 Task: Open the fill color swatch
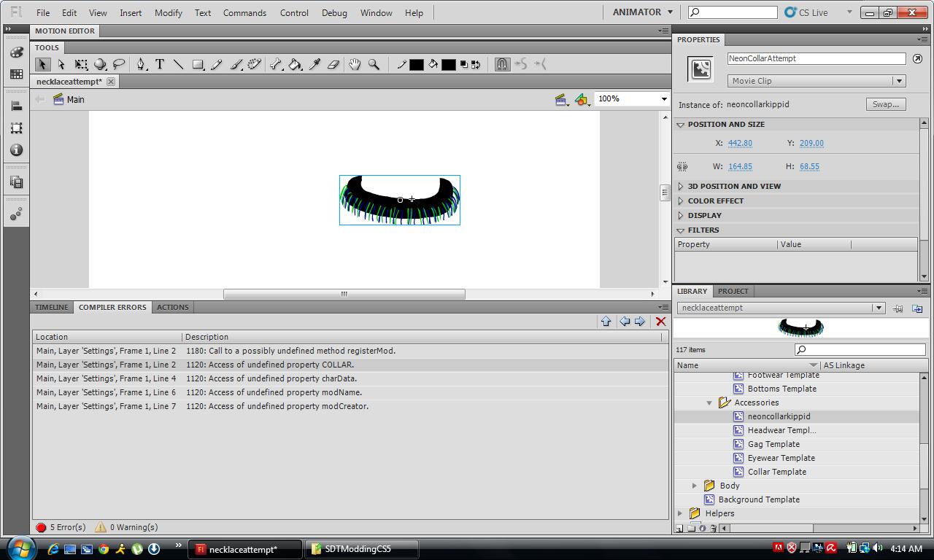pyautogui.click(x=448, y=64)
